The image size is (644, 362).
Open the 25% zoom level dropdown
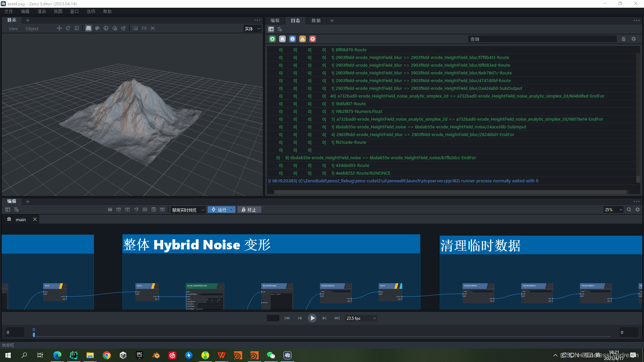click(613, 210)
